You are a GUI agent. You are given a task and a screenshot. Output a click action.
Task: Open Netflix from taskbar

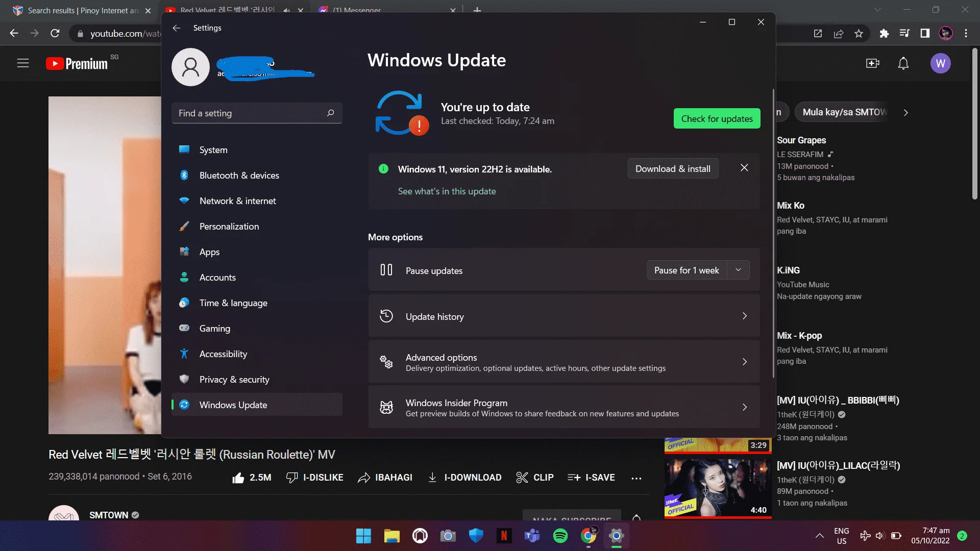pyautogui.click(x=504, y=536)
